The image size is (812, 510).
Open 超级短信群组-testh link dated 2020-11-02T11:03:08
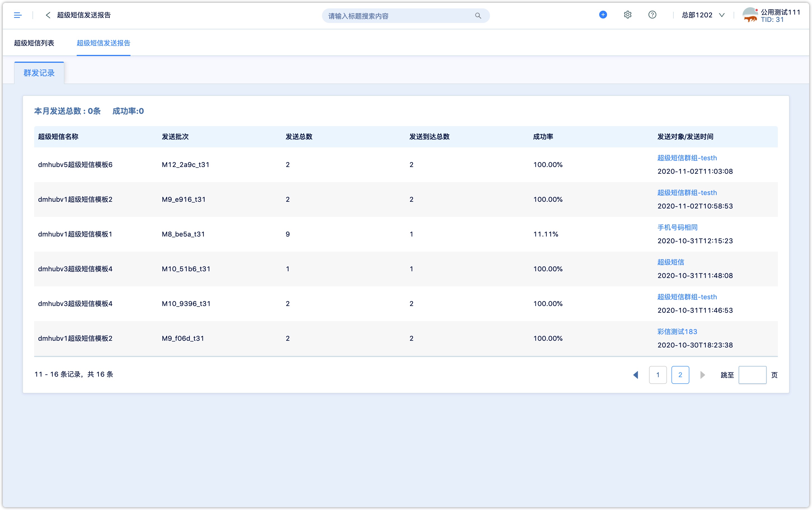pyautogui.click(x=687, y=158)
